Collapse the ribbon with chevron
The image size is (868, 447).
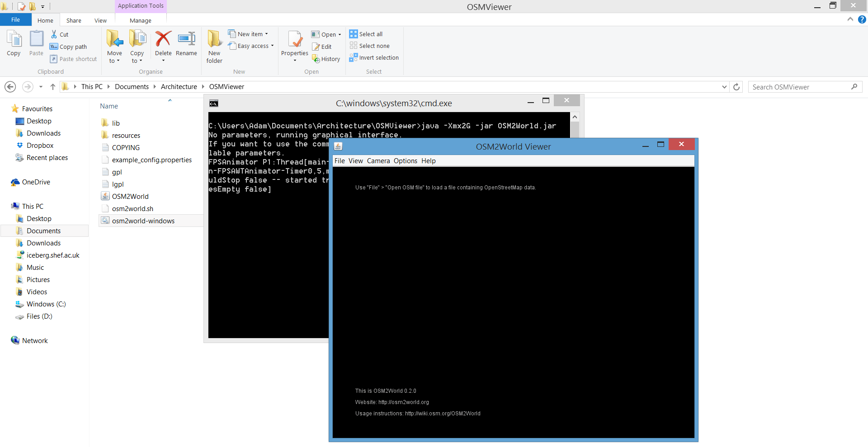(850, 19)
